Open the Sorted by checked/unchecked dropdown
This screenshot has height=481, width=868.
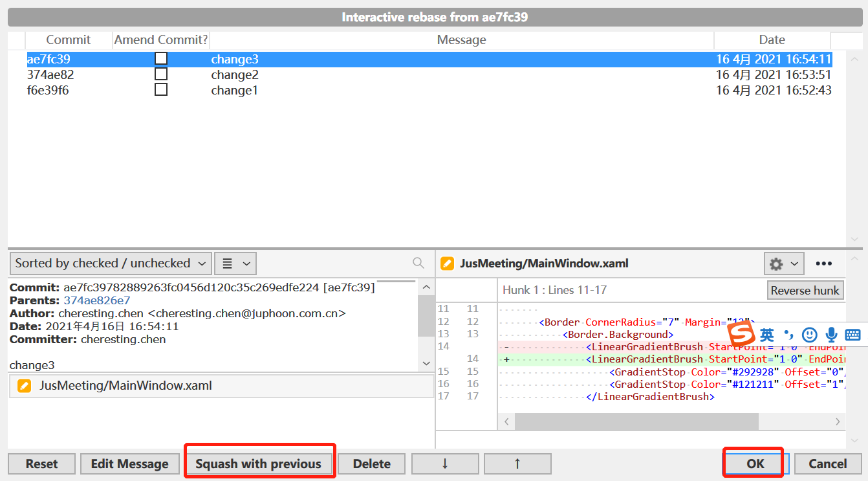pos(110,263)
